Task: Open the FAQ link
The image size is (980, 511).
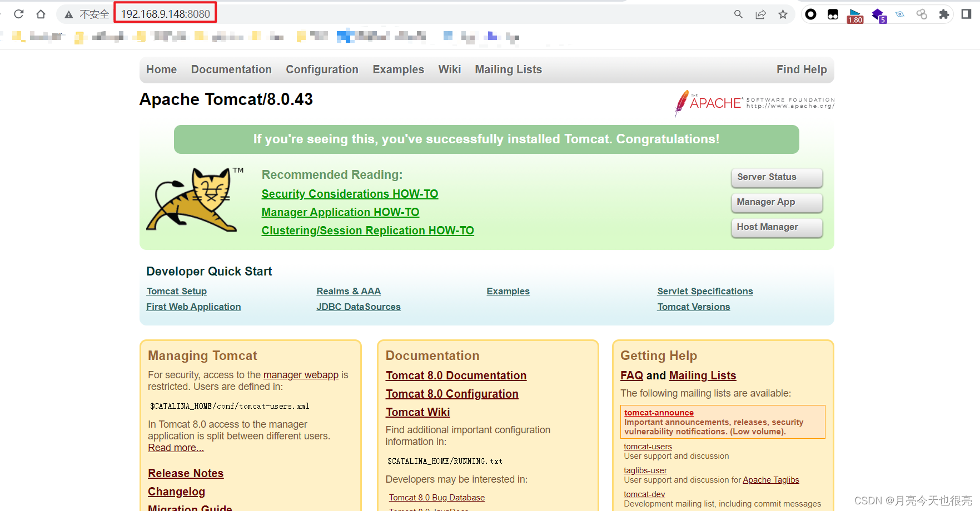Action: click(x=631, y=375)
